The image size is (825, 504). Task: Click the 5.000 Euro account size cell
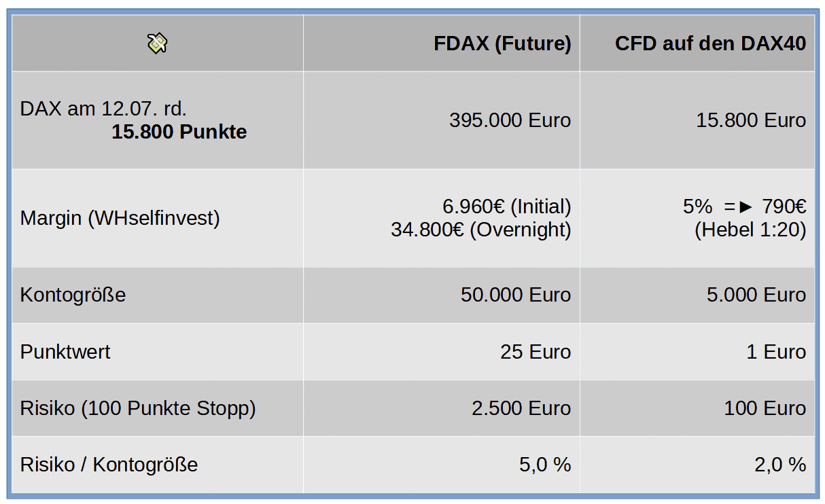[756, 295]
